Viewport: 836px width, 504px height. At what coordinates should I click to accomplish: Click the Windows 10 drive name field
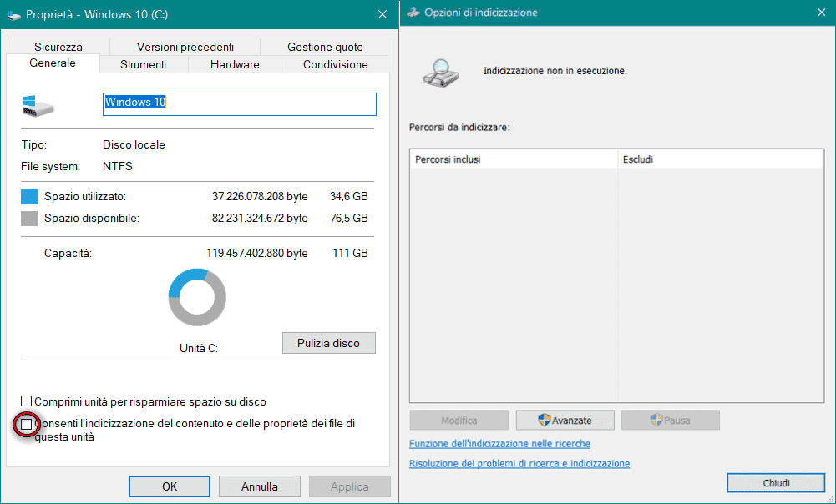point(240,104)
